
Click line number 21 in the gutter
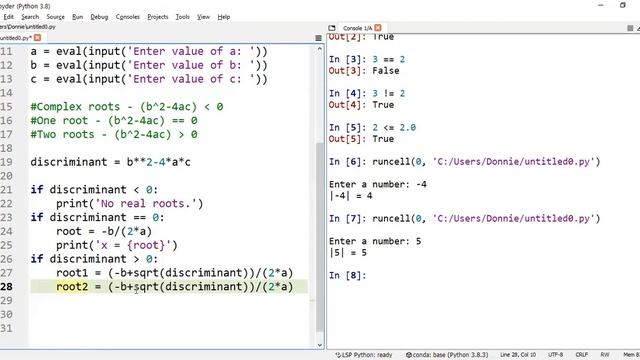pos(7,190)
